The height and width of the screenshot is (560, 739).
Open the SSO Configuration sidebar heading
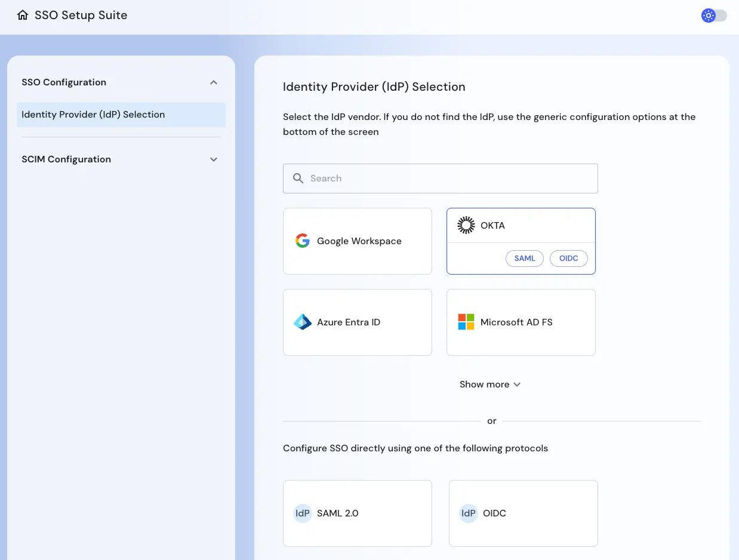64,82
